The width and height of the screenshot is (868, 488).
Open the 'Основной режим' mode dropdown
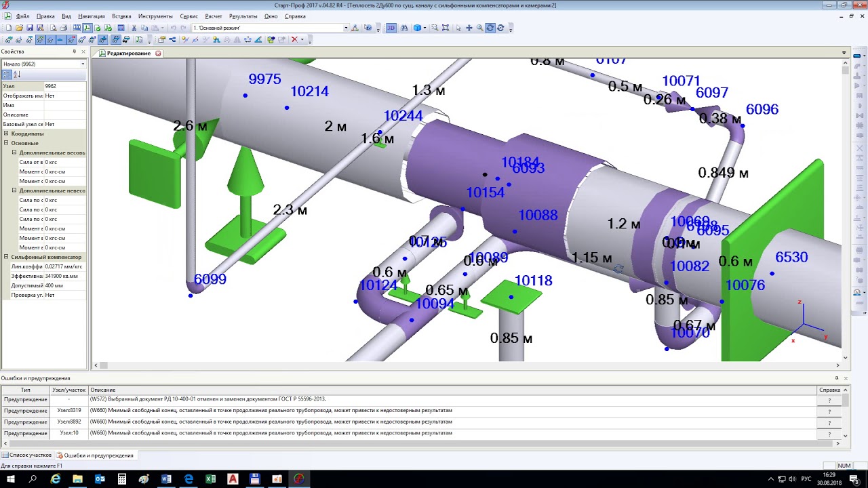tap(346, 28)
